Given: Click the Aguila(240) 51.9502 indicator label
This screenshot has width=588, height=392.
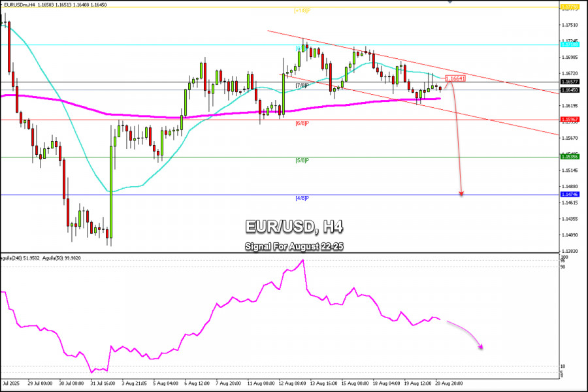Looking at the screenshot, I should tap(20, 259).
